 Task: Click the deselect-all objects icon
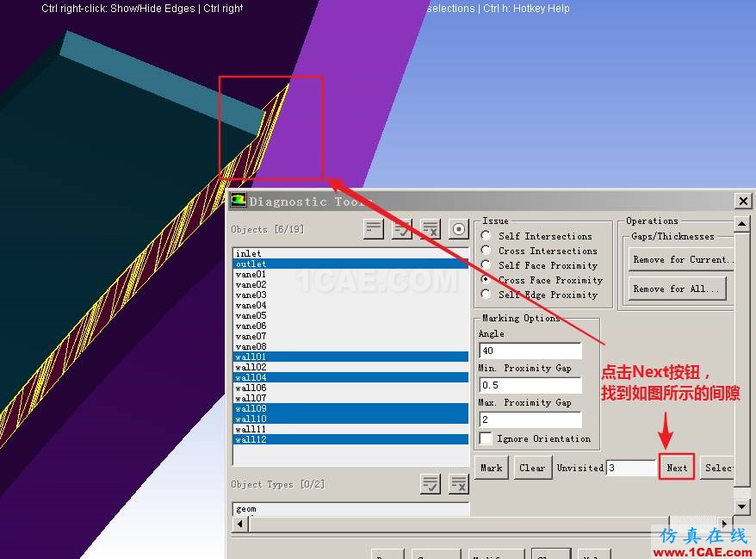point(430,228)
